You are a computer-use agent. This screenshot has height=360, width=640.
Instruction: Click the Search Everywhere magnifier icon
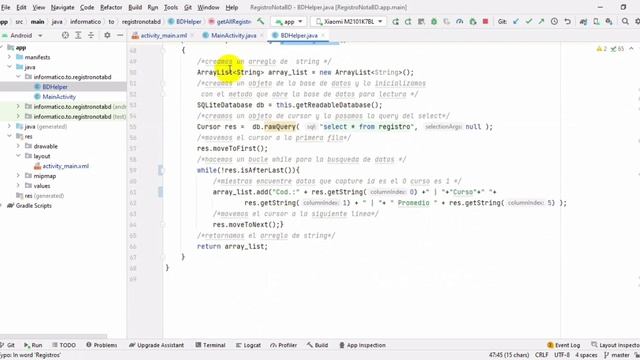click(625, 22)
